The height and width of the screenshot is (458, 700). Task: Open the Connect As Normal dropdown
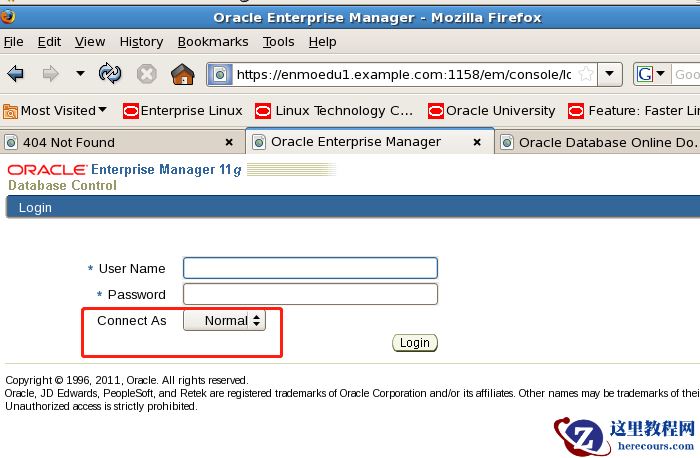[x=225, y=321]
